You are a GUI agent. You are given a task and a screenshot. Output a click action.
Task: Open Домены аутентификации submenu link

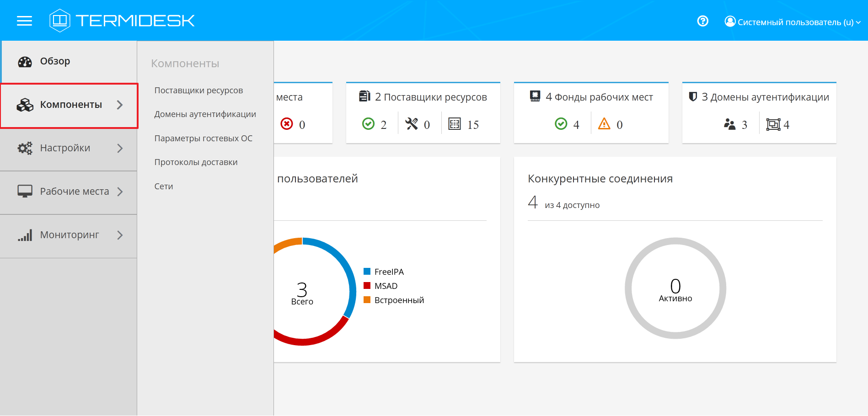(x=205, y=114)
